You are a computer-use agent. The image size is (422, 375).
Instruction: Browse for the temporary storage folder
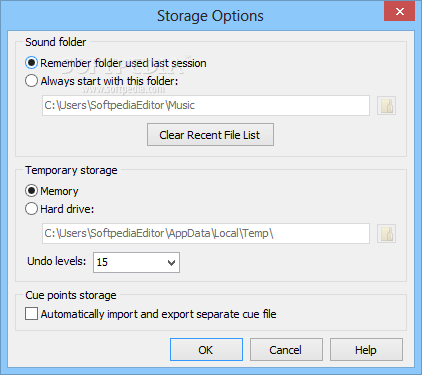click(386, 233)
